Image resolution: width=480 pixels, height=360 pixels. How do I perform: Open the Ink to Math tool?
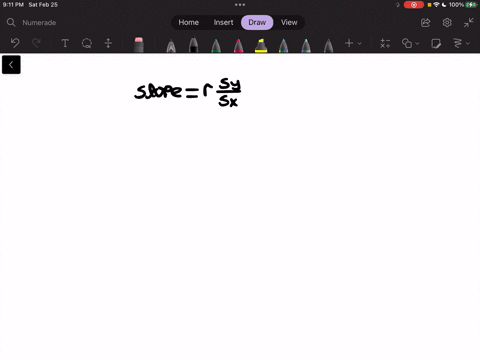pos(385,43)
